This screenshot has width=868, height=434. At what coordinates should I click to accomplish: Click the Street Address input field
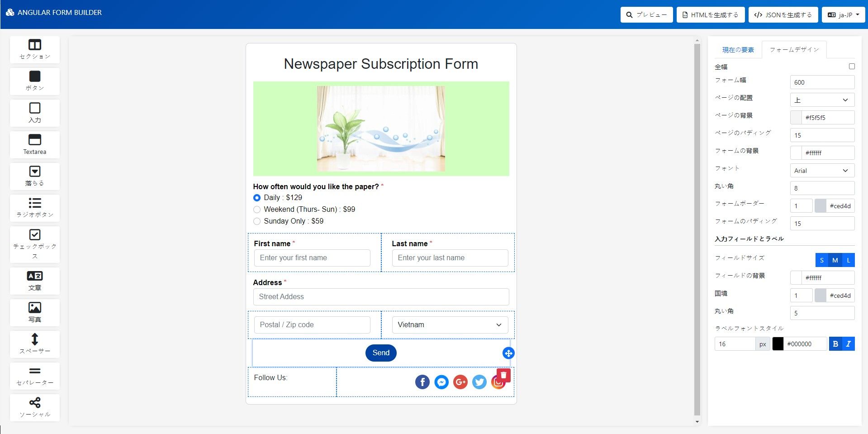click(381, 297)
